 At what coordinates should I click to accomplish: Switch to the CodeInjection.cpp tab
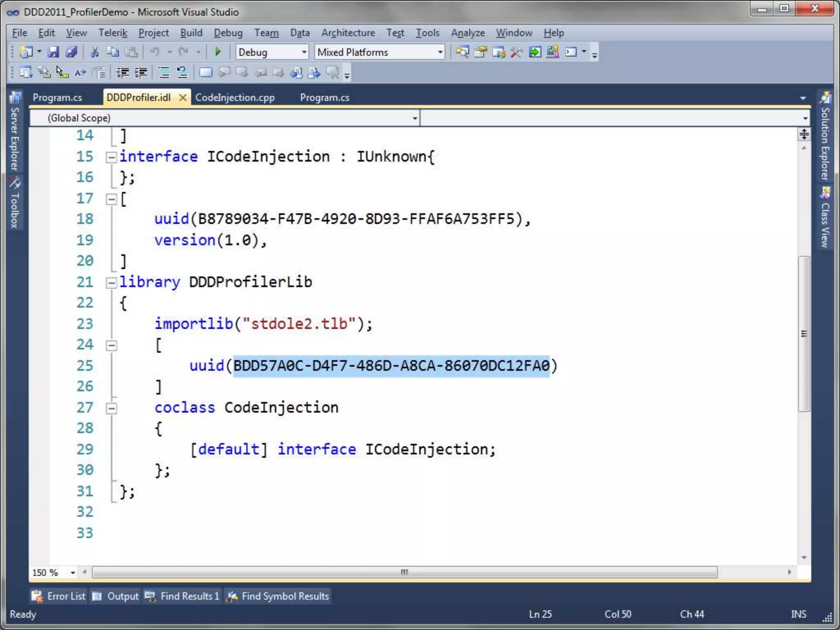pyautogui.click(x=235, y=98)
